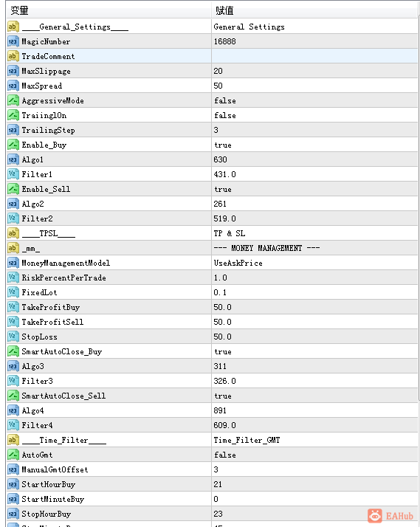Click the integer icon next to MaxSlippage
This screenshot has width=420, height=527.
tap(13, 71)
